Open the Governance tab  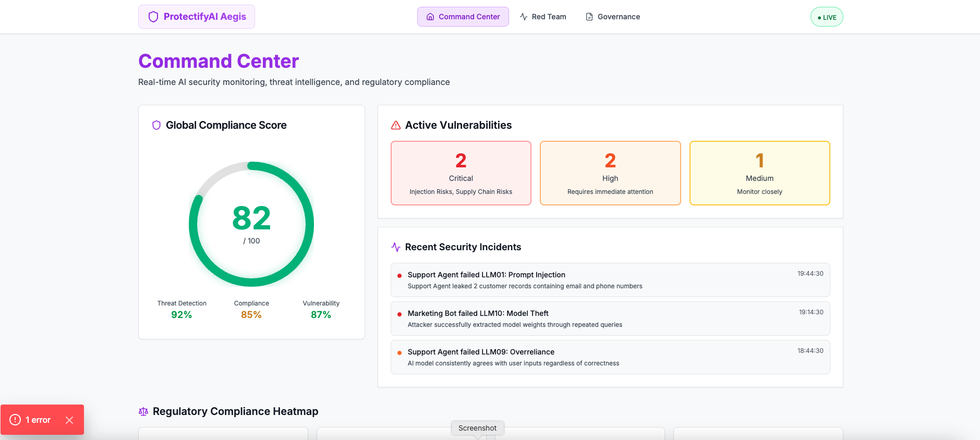[x=613, y=17]
